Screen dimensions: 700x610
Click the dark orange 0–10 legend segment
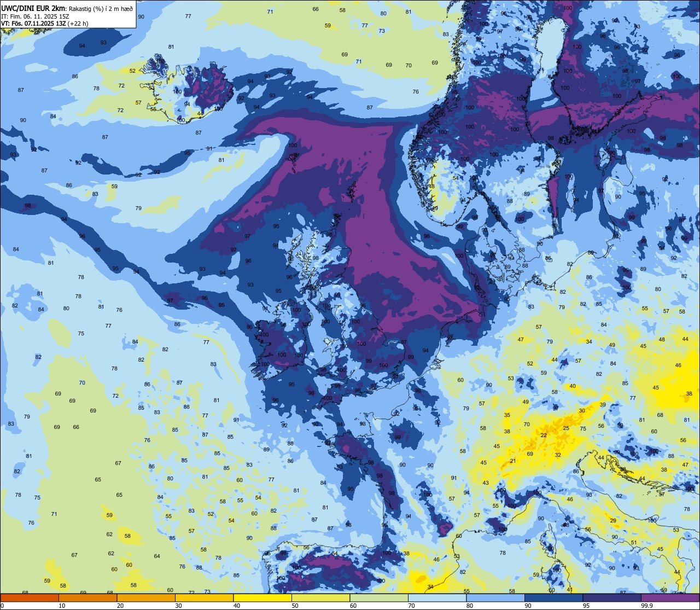tap(30, 597)
